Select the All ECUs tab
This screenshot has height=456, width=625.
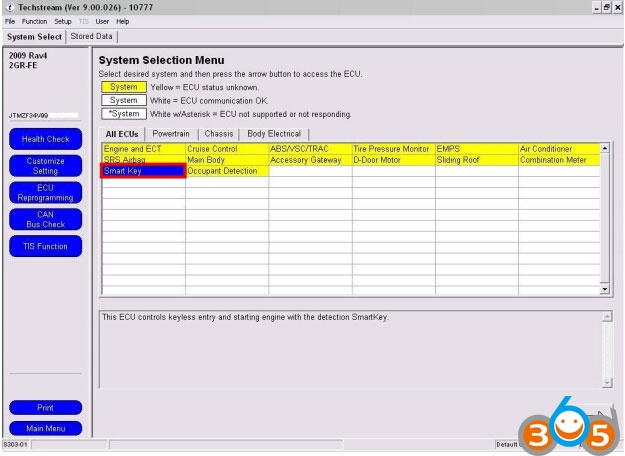tap(122, 134)
